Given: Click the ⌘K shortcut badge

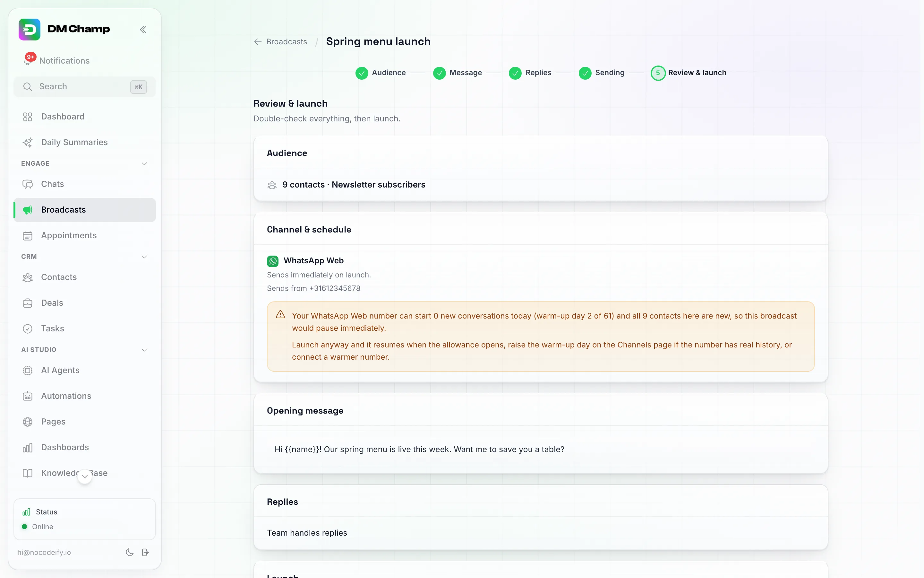Looking at the screenshot, I should (x=139, y=87).
